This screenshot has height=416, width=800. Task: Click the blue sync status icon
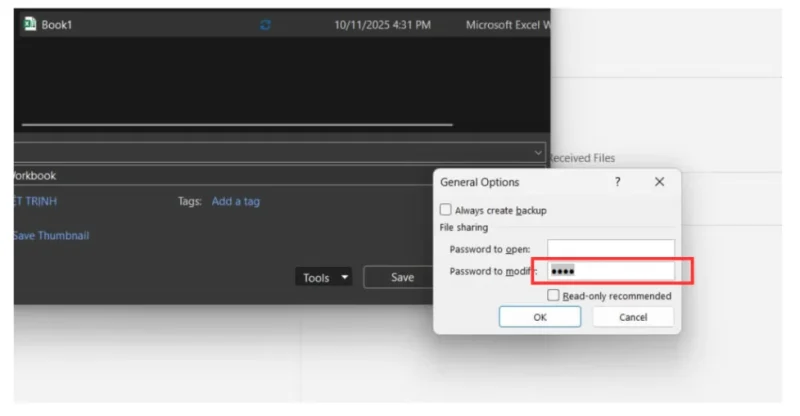[265, 25]
